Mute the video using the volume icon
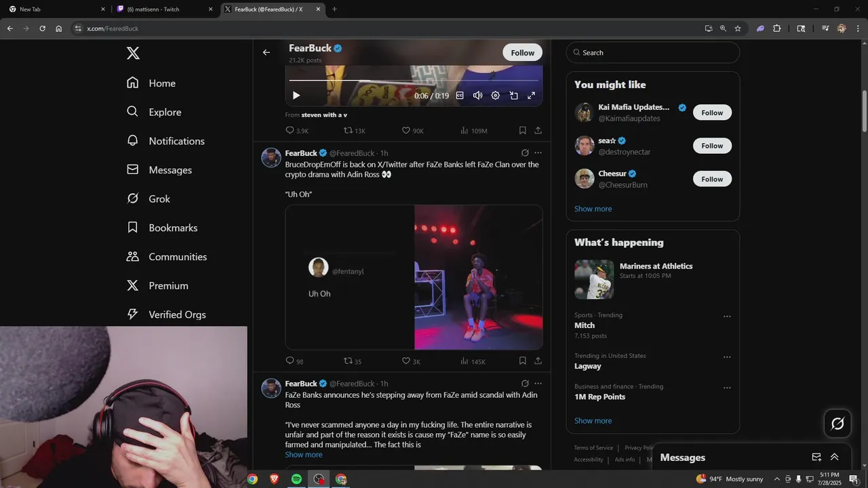The height and width of the screenshot is (488, 868). click(x=477, y=96)
